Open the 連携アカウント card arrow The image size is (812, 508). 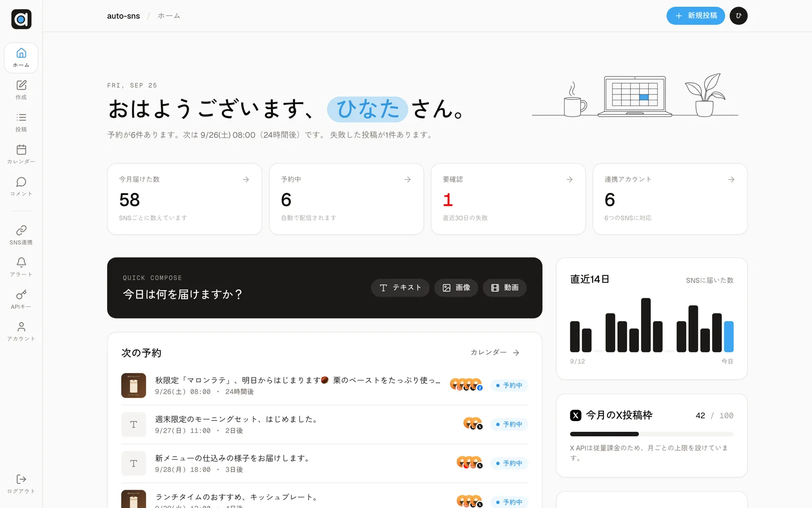[x=731, y=179]
